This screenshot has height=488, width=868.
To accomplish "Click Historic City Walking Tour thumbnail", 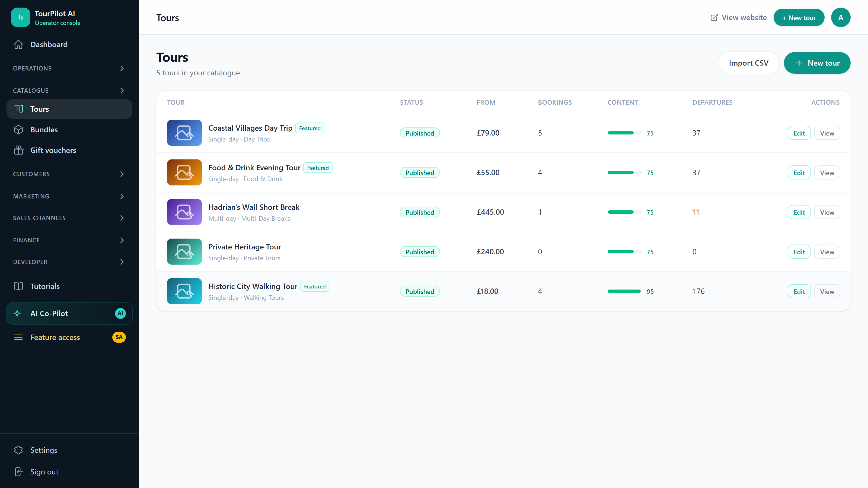I will click(x=184, y=291).
